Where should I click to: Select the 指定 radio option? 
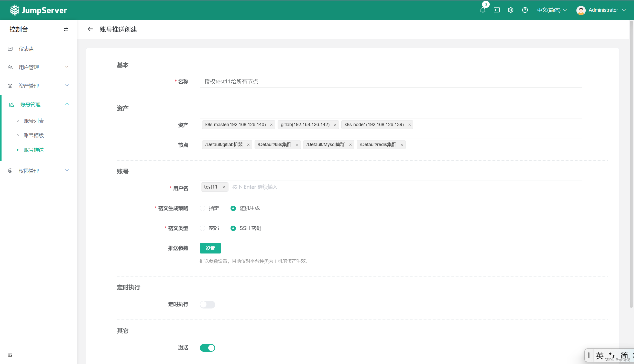pyautogui.click(x=203, y=208)
